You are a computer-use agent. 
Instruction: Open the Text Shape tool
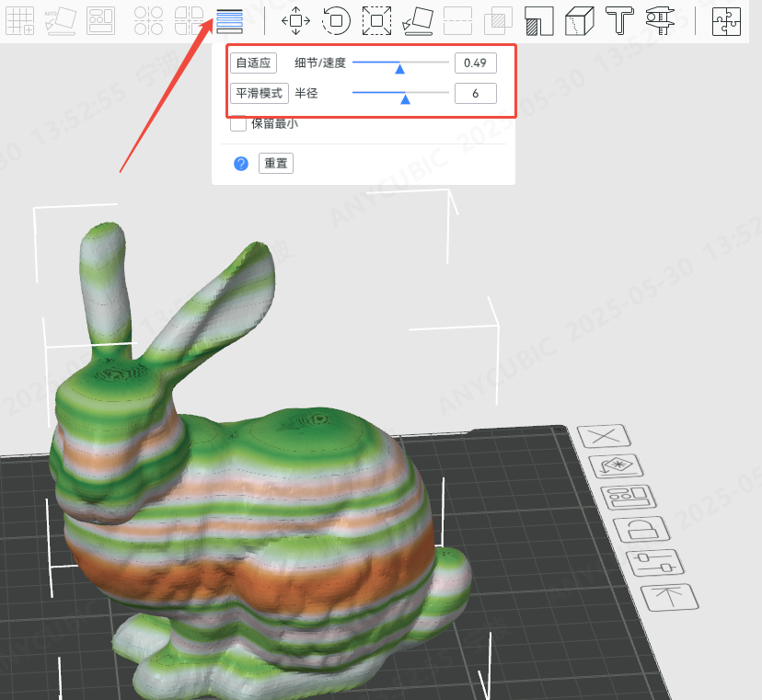[619, 20]
